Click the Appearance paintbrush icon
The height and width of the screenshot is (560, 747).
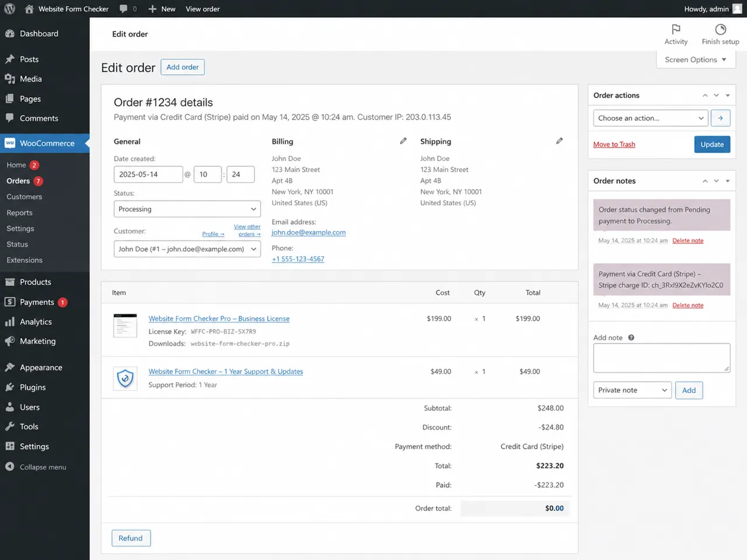[10, 367]
